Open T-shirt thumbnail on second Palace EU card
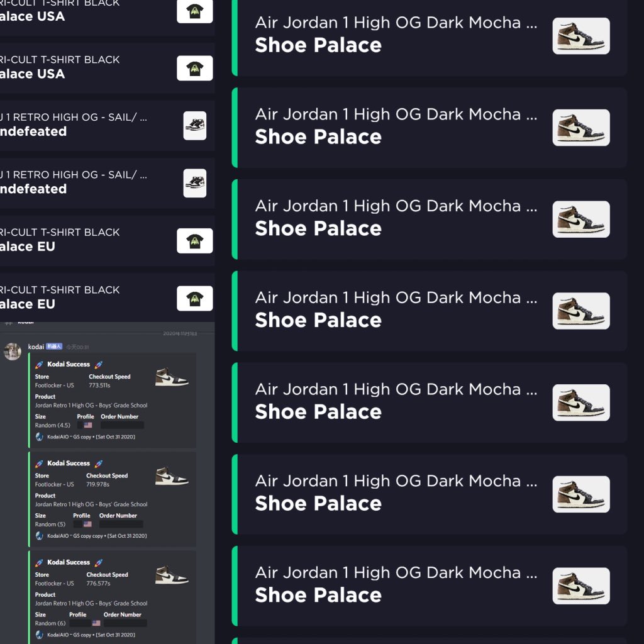This screenshot has width=644, height=644. click(195, 298)
